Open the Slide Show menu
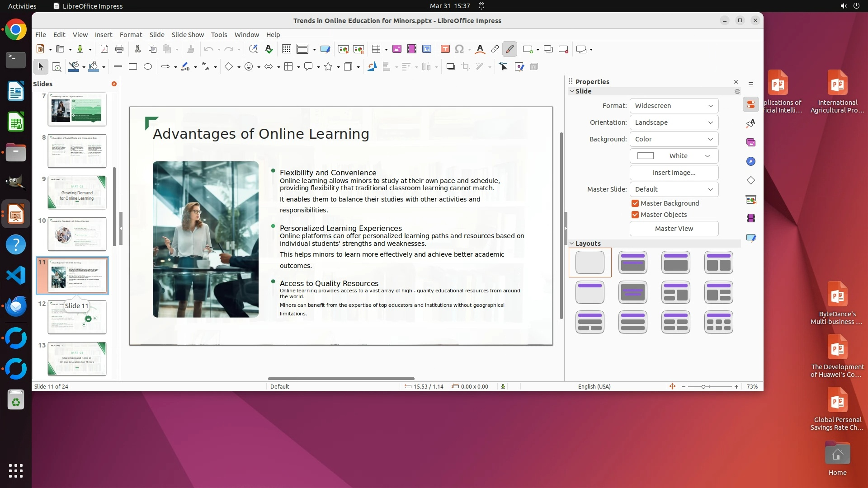 pos(188,35)
